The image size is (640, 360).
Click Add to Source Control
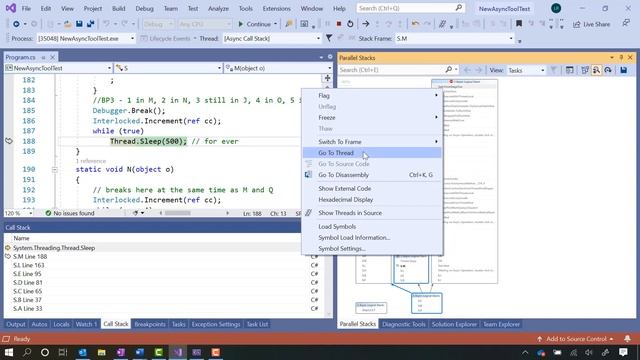(576, 339)
